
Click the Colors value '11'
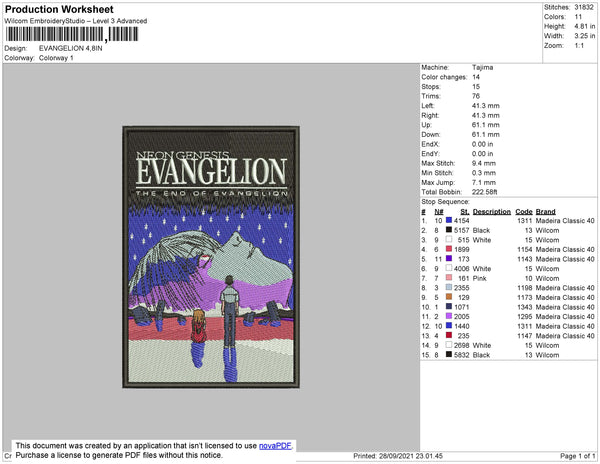point(578,17)
